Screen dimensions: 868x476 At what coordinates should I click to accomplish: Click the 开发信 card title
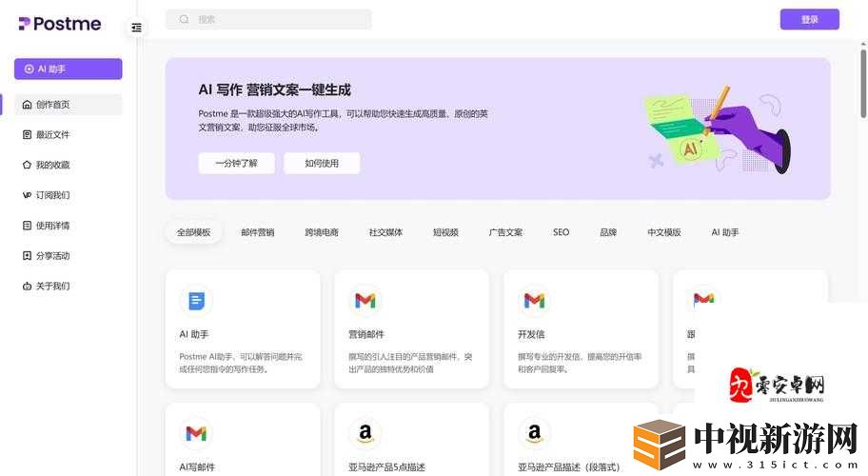pos(531,334)
